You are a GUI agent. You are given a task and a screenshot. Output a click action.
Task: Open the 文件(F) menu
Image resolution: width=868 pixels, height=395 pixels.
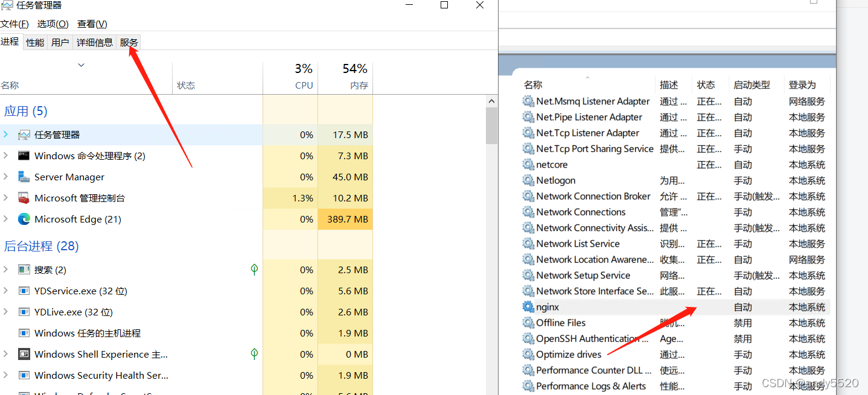(14, 24)
